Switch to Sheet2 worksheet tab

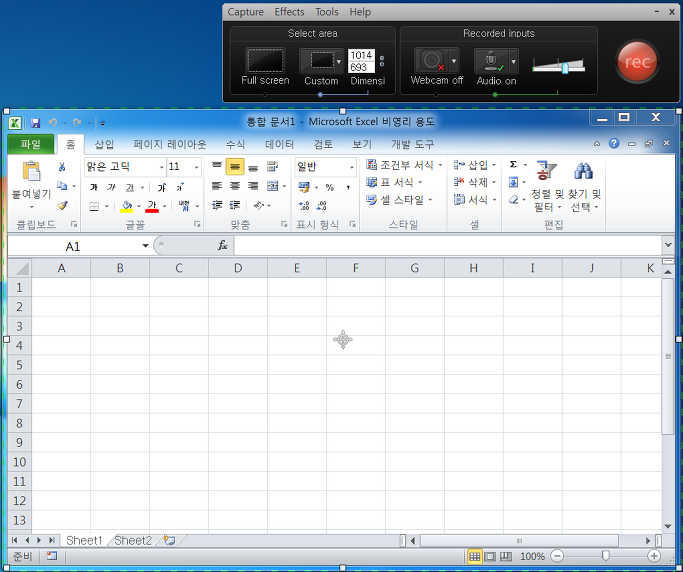133,541
